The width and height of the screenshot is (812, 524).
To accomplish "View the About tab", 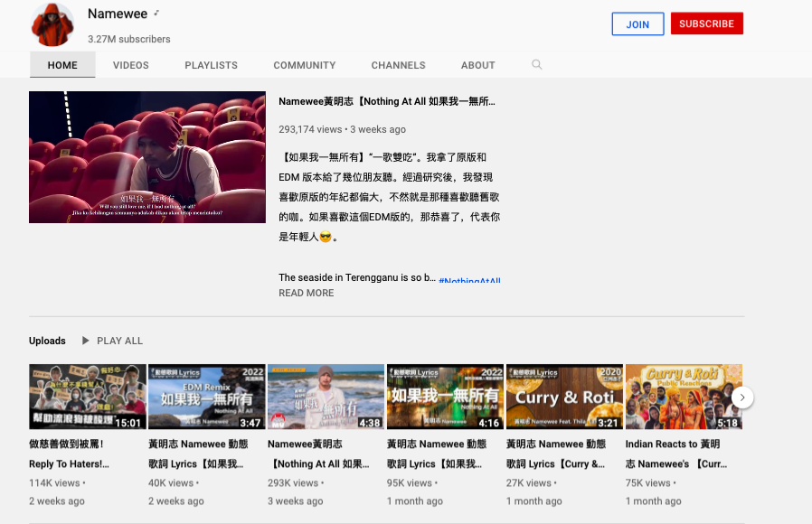I will tap(477, 65).
